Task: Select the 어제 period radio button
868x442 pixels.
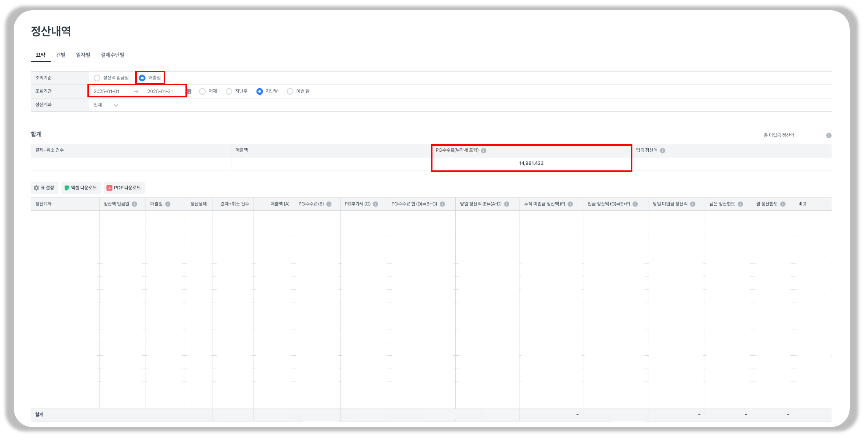Action: [203, 92]
